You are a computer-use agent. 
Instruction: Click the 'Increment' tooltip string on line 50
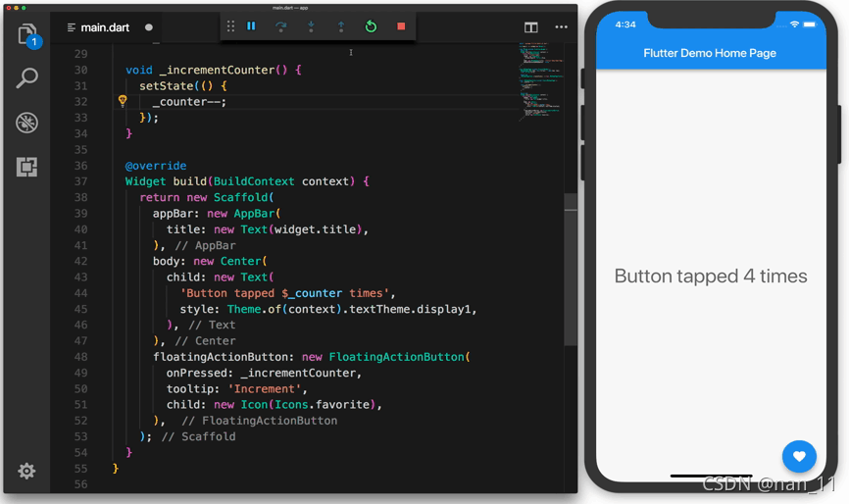(265, 388)
